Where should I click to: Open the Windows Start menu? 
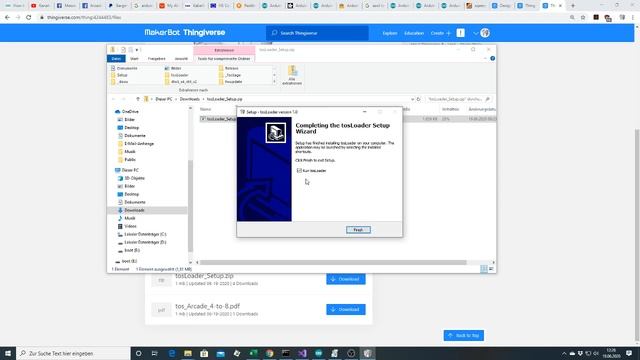(8, 353)
